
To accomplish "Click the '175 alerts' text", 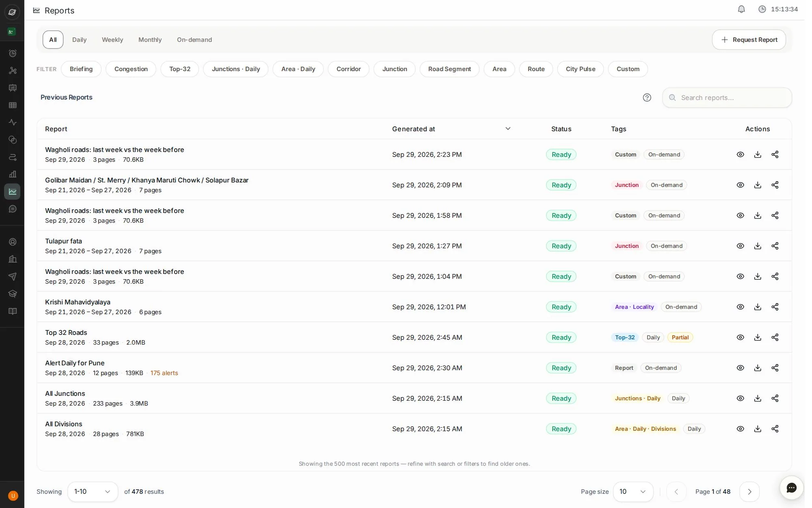I will point(164,373).
